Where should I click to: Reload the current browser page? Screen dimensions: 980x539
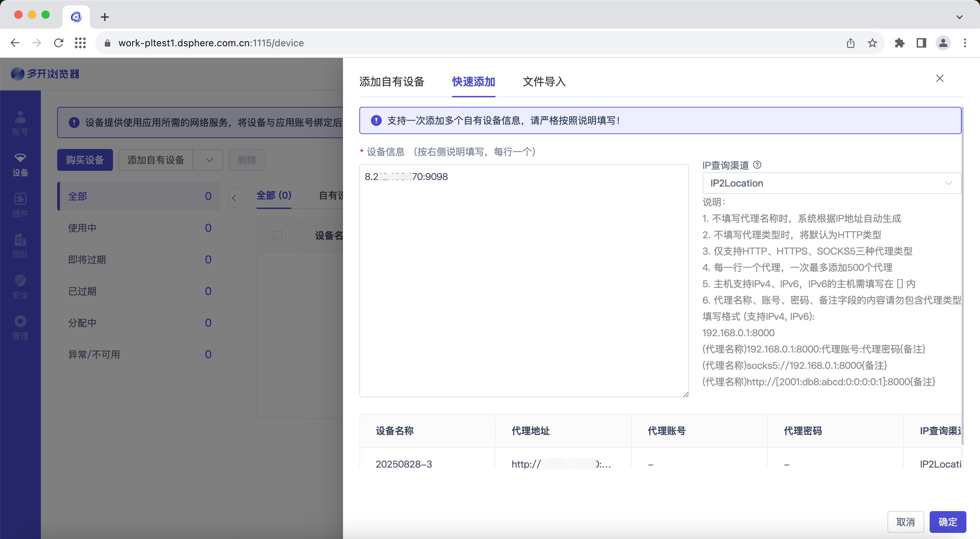pos(59,43)
